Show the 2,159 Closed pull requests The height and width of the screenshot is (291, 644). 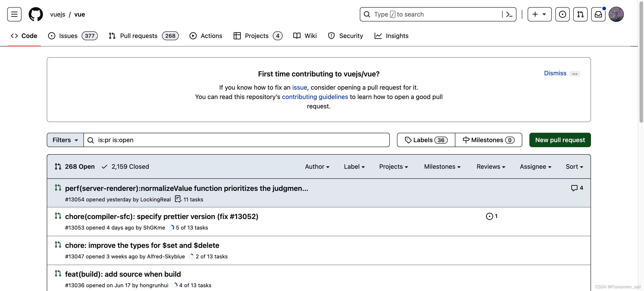click(x=125, y=167)
